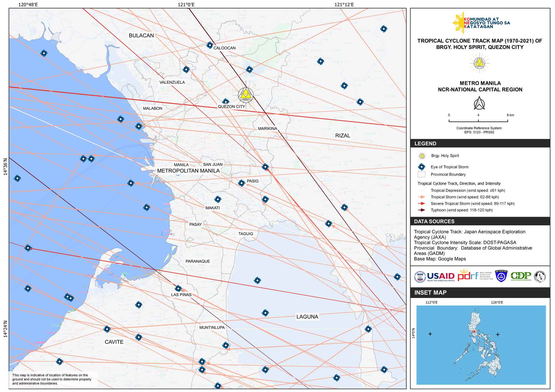The width and height of the screenshot is (555, 392).
Task: Click the Brgy. Holy Spirit seal on map
Action: pyautogui.click(x=246, y=94)
